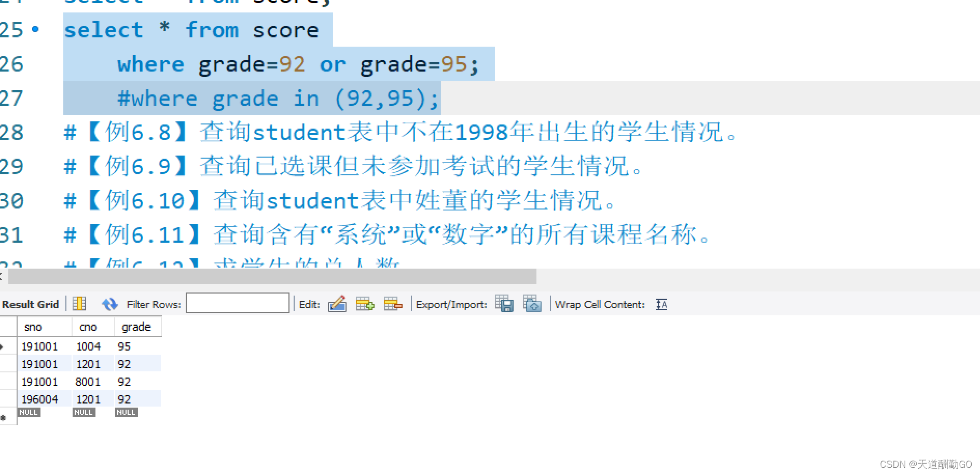Export recordset to external file

504,303
